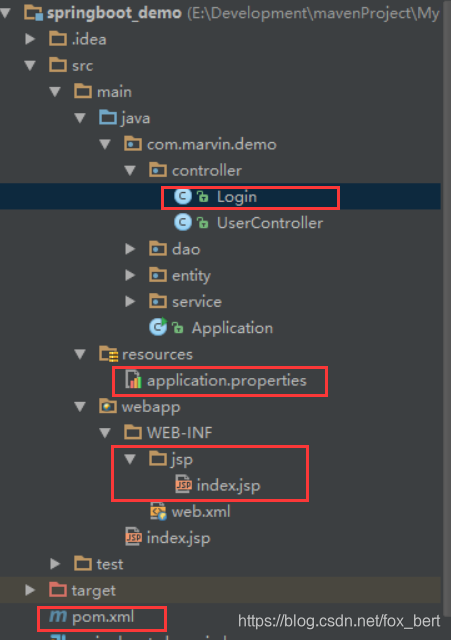Click the UserController class icon
The width and height of the screenshot is (451, 640).
tap(183, 222)
